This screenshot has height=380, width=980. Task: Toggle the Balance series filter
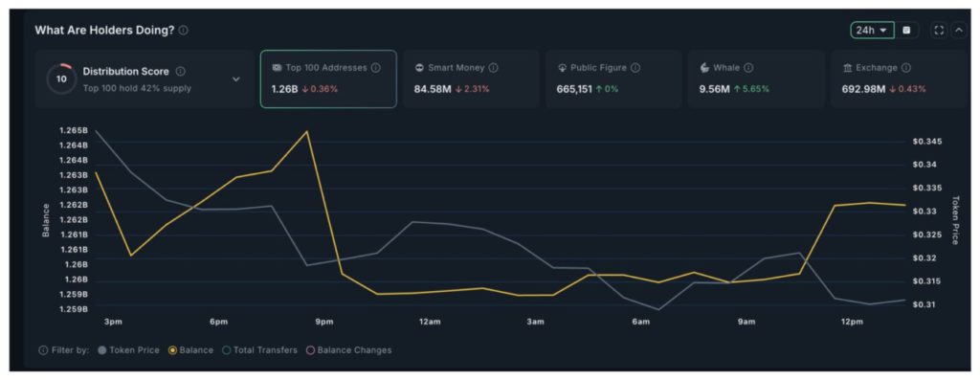pos(191,350)
